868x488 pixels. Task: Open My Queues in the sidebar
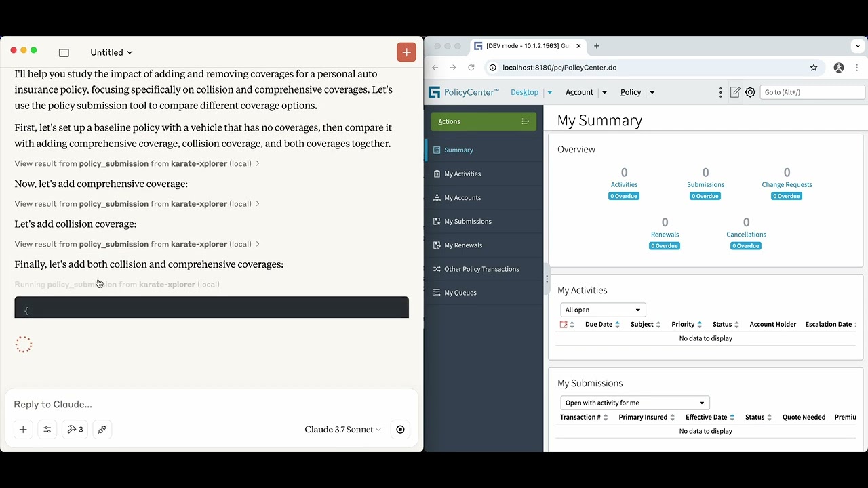(484, 293)
